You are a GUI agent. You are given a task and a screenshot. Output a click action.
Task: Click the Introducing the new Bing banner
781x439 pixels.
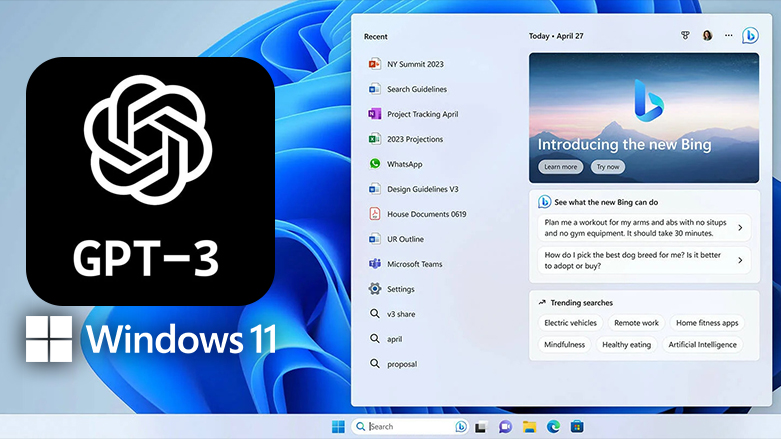[x=644, y=118]
